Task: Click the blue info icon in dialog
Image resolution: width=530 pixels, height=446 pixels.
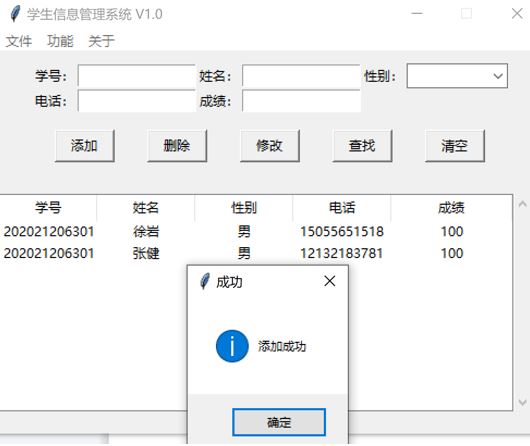Action: 232,346
